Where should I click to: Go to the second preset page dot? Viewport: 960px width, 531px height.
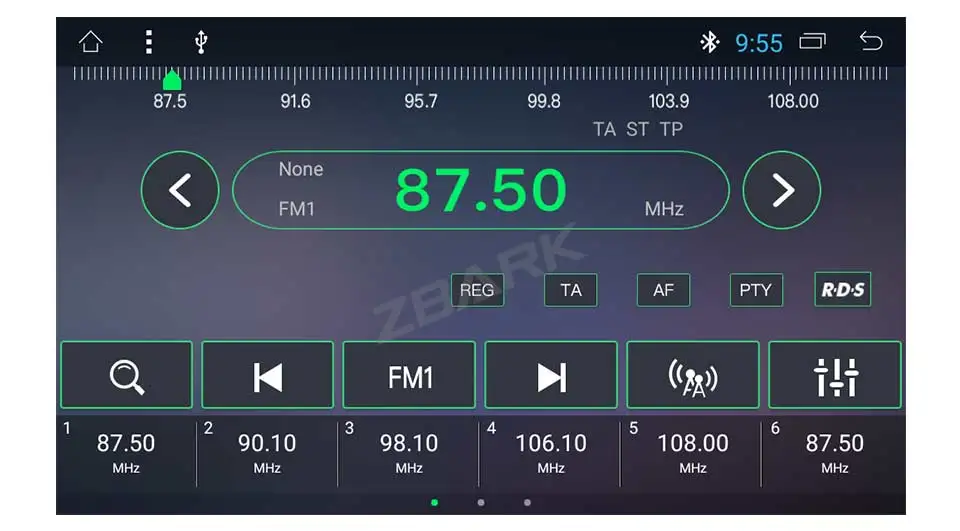click(x=481, y=502)
